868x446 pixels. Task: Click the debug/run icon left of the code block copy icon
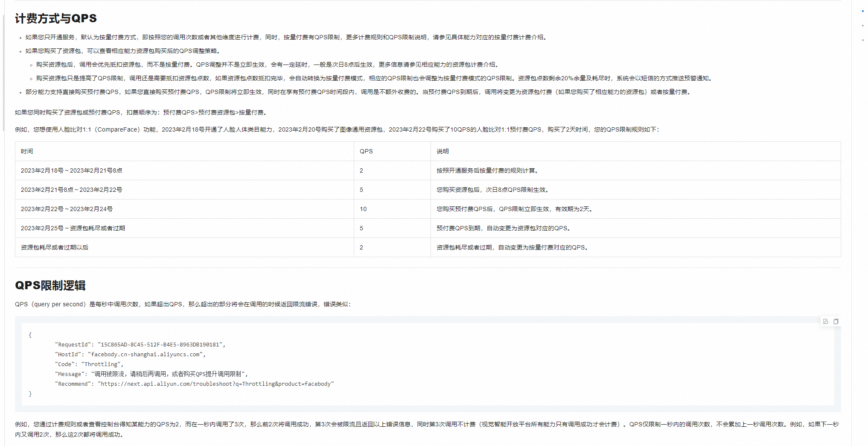point(826,322)
